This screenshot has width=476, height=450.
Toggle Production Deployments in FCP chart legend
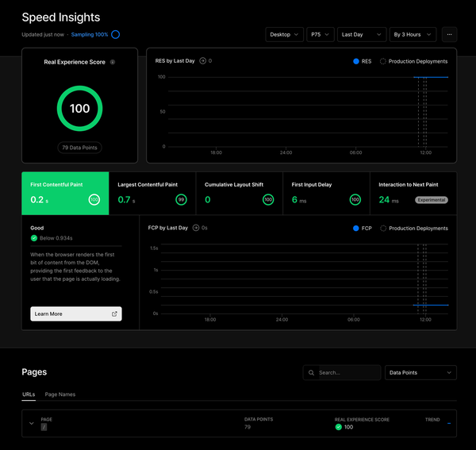[x=414, y=229]
